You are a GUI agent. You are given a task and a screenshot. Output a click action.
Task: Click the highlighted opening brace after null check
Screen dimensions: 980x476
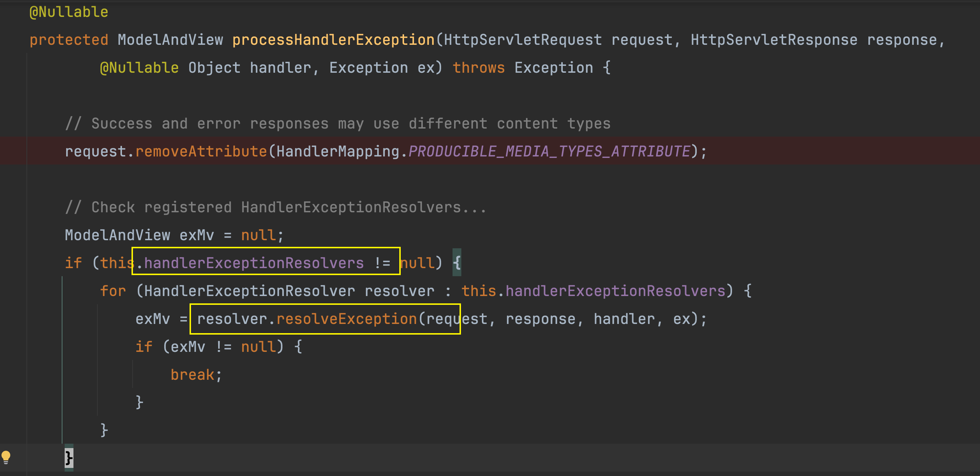pyautogui.click(x=457, y=263)
